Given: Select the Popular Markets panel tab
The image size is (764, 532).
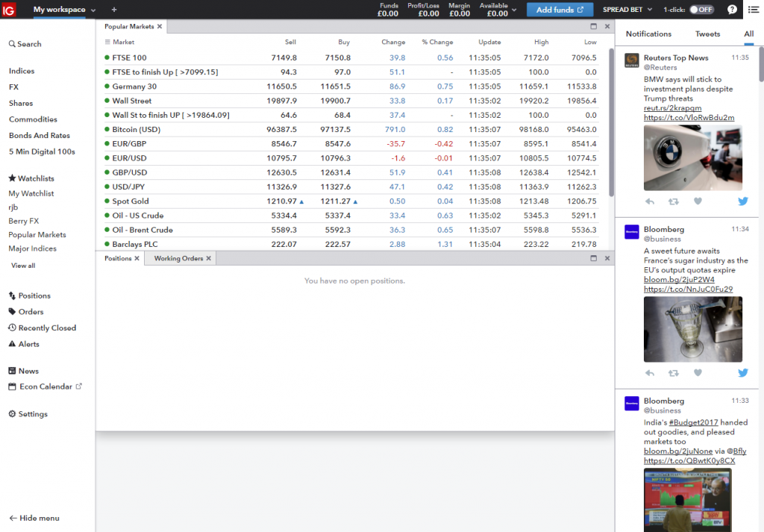Looking at the screenshot, I should click(x=129, y=26).
